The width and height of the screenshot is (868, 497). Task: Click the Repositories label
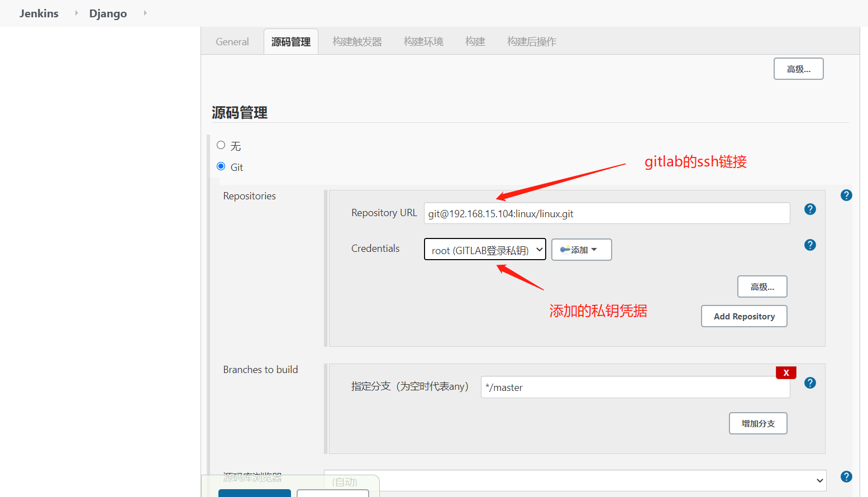coord(250,196)
